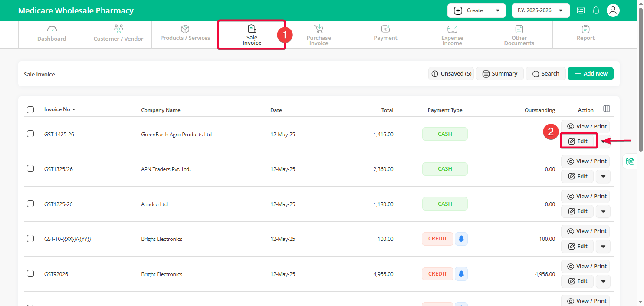This screenshot has width=644, height=306.
Task: Click reminder bell for GST-10-{{XX}}/{{YY}}
Action: click(461, 239)
